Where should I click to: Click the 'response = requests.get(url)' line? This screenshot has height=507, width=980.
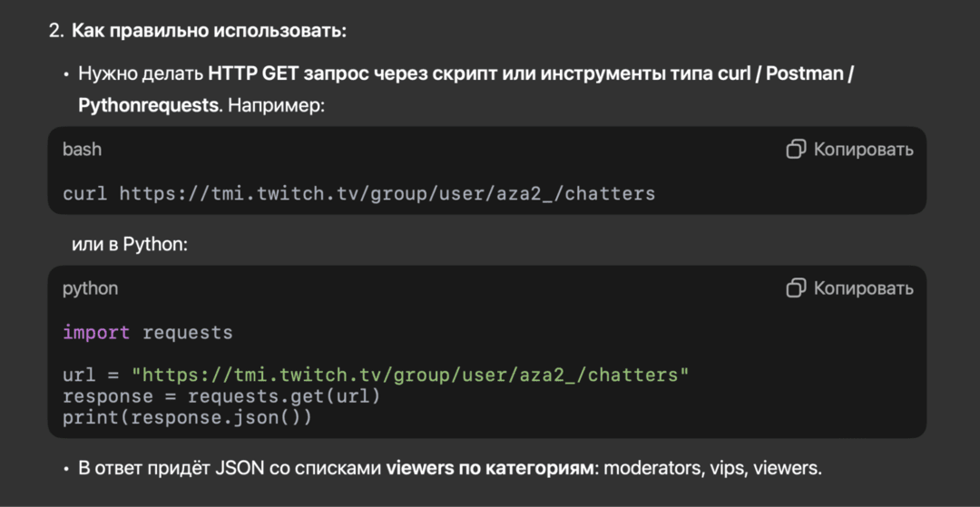pyautogui.click(x=221, y=396)
